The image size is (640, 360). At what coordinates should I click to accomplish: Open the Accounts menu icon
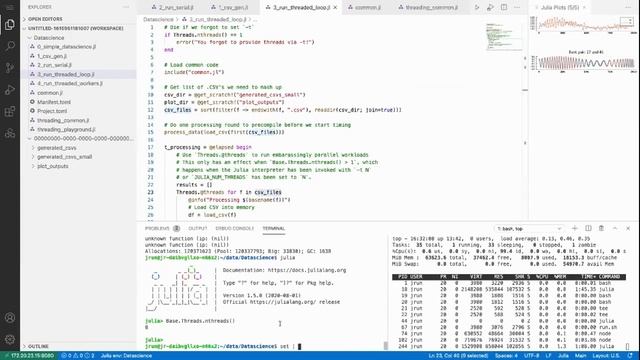click(10, 318)
